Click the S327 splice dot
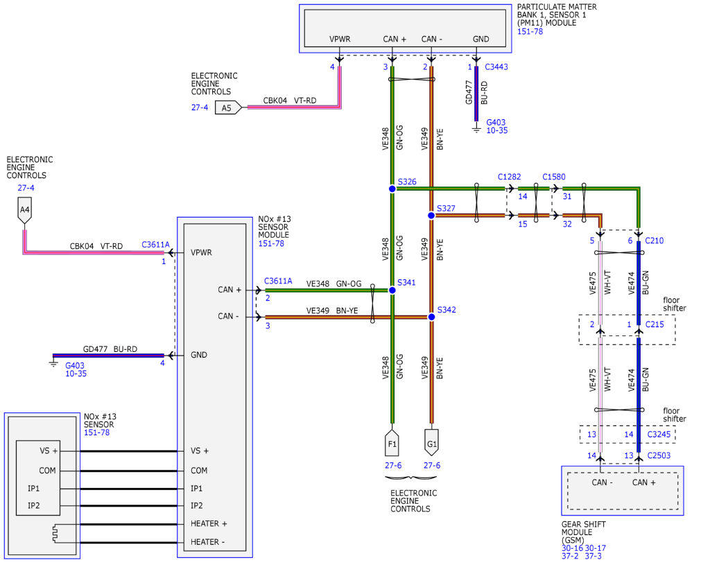728x562 pixels. click(431, 216)
